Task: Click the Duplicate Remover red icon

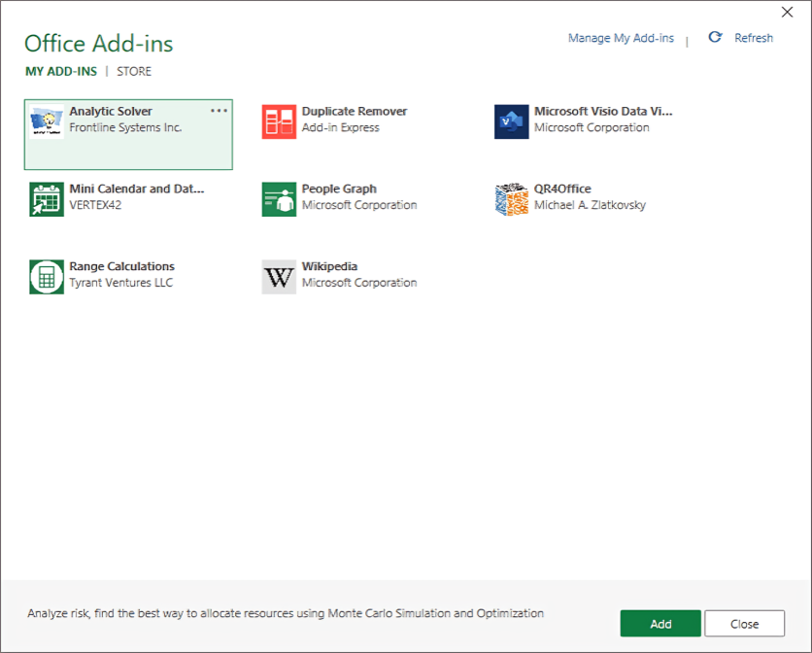Action: pyautogui.click(x=279, y=121)
